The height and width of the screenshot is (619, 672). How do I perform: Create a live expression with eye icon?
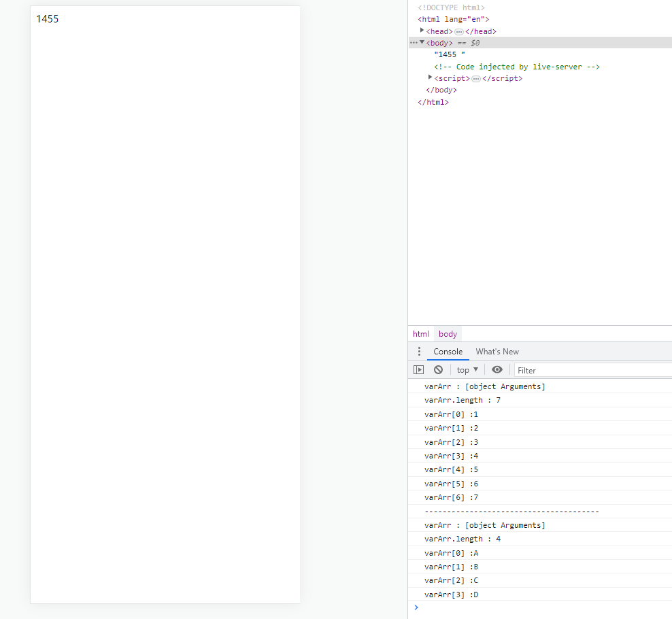(x=497, y=370)
